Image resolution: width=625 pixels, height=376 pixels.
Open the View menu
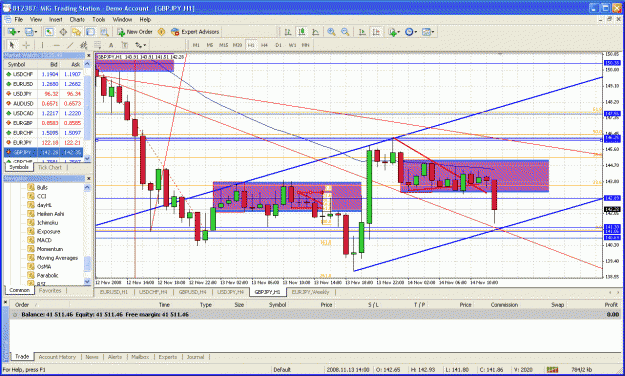(35, 19)
